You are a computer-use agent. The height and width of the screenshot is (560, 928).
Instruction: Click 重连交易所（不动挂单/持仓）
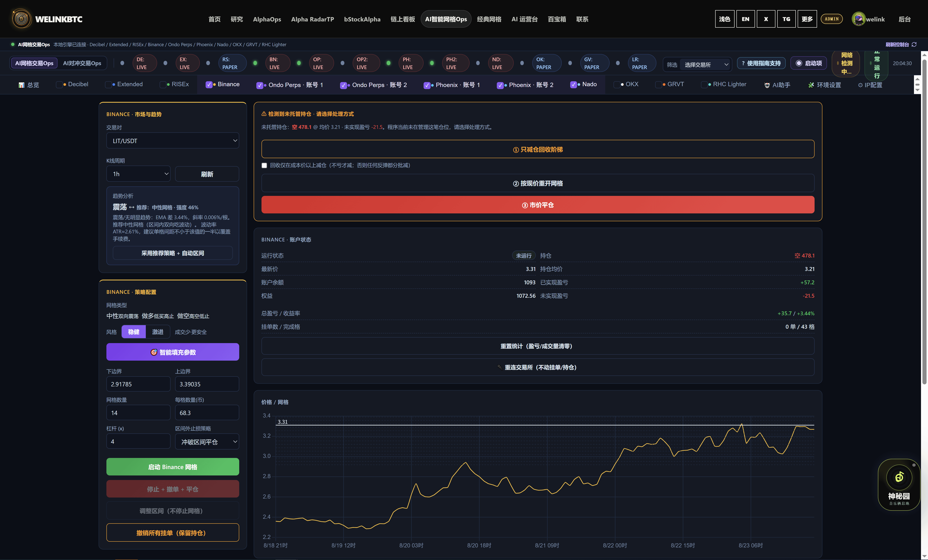[538, 367]
